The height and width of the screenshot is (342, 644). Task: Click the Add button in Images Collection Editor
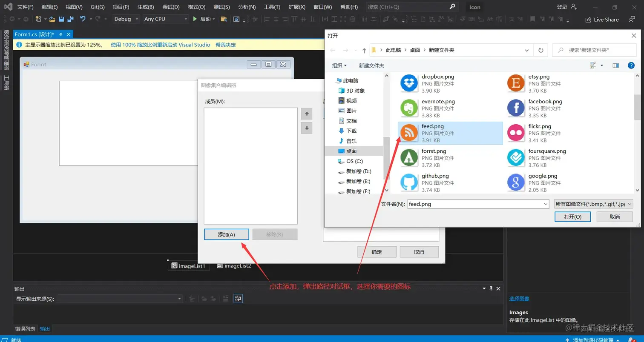pos(226,234)
